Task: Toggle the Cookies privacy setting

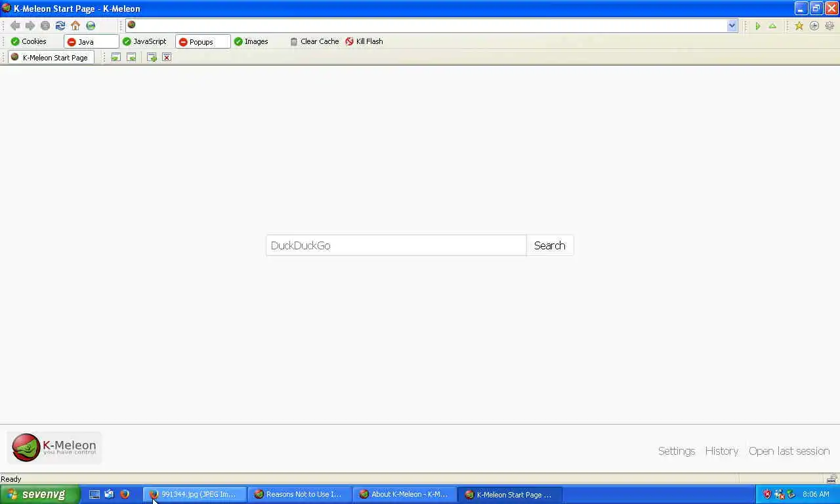Action: pos(28,41)
